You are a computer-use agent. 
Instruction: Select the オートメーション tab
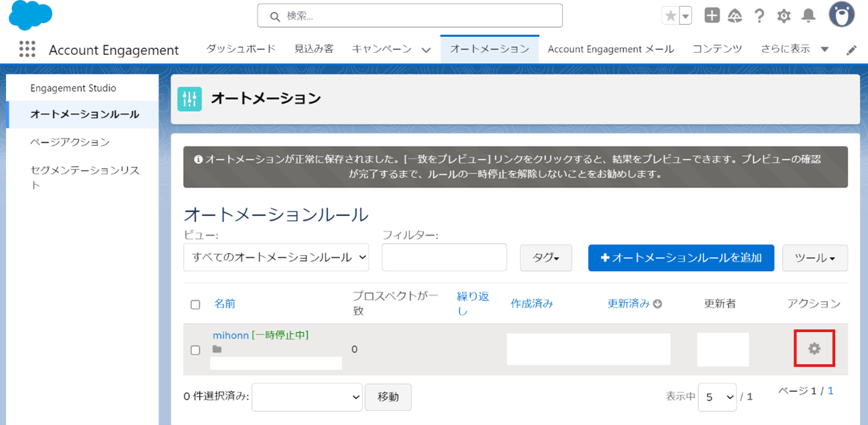tap(489, 49)
